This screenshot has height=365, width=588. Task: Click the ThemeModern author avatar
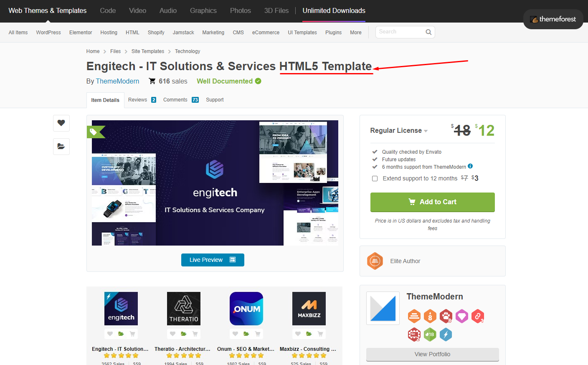point(383,308)
